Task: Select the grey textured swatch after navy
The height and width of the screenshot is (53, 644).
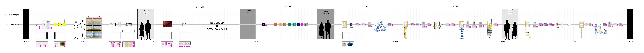Action: click(x=306, y=25)
